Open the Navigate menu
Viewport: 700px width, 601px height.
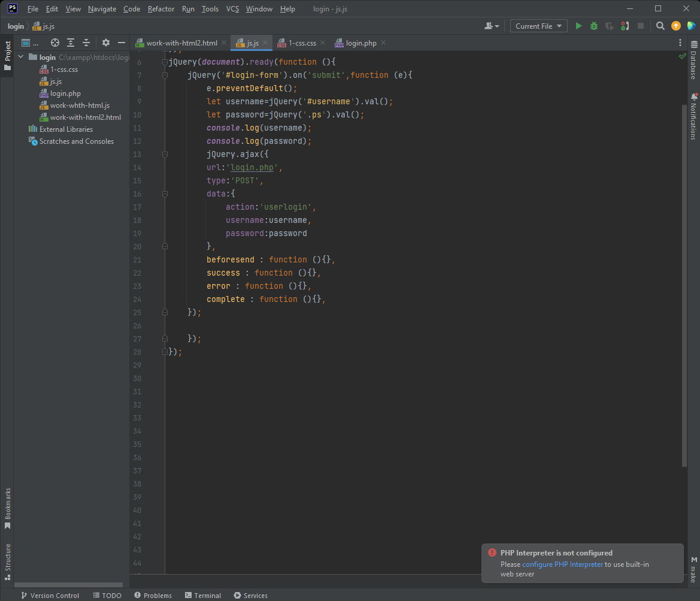[x=102, y=9]
